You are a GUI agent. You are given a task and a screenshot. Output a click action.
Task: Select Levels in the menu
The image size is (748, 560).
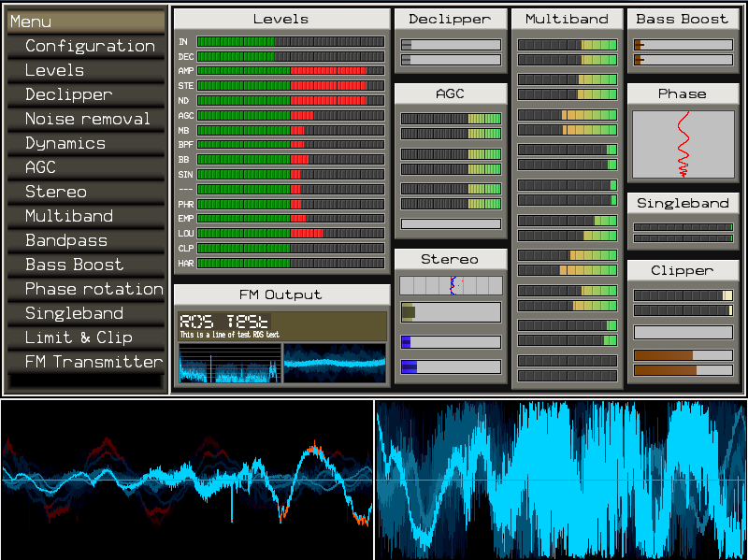tap(86, 71)
